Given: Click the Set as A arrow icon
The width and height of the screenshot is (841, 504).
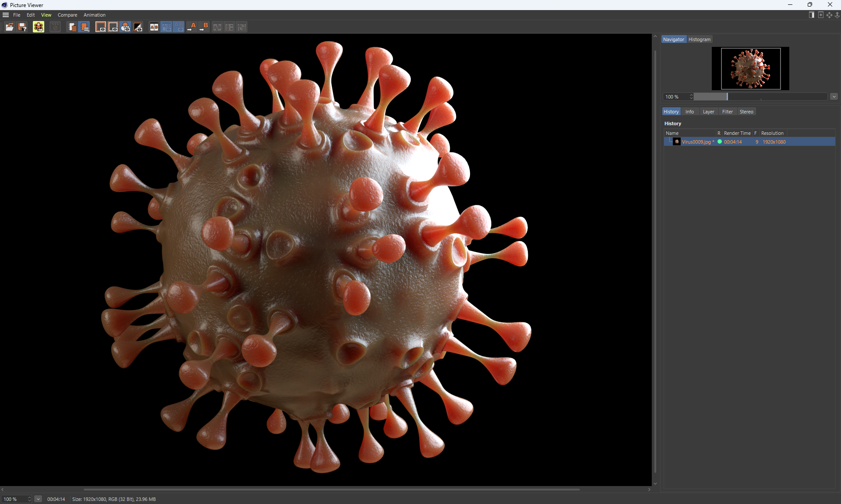Looking at the screenshot, I should pos(192,27).
